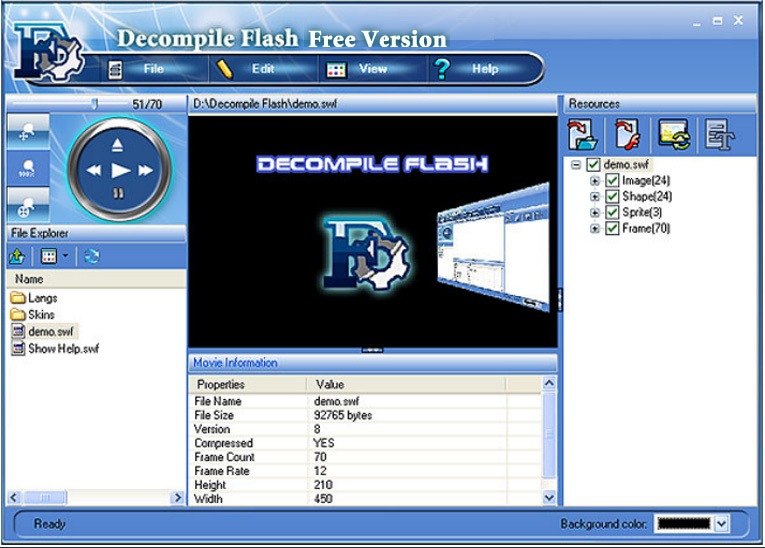765x548 pixels.
Task: Uncheck the Sprite(3) checkbox
Action: click(612, 212)
